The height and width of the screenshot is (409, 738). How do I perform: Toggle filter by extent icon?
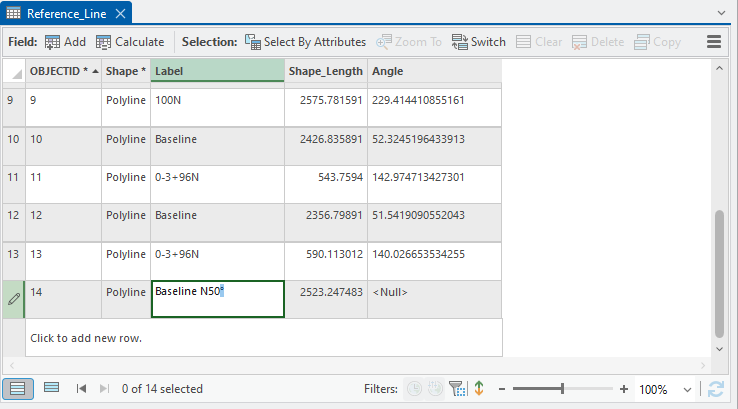[457, 389]
